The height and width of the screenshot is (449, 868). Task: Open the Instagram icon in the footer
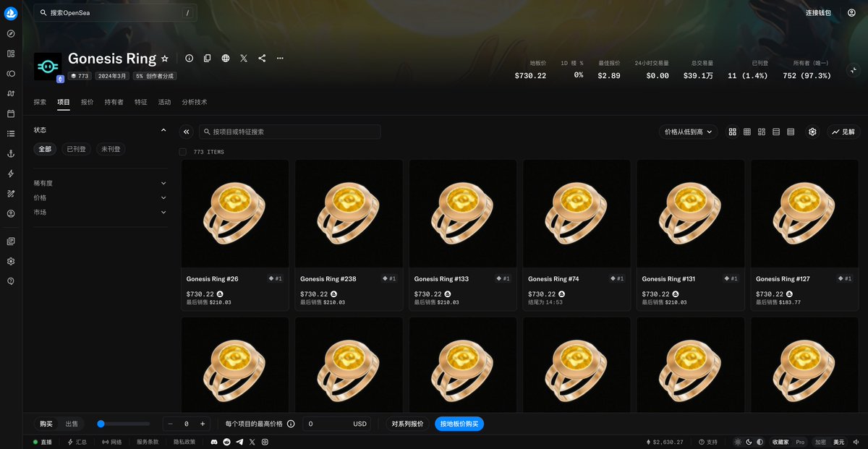point(265,442)
